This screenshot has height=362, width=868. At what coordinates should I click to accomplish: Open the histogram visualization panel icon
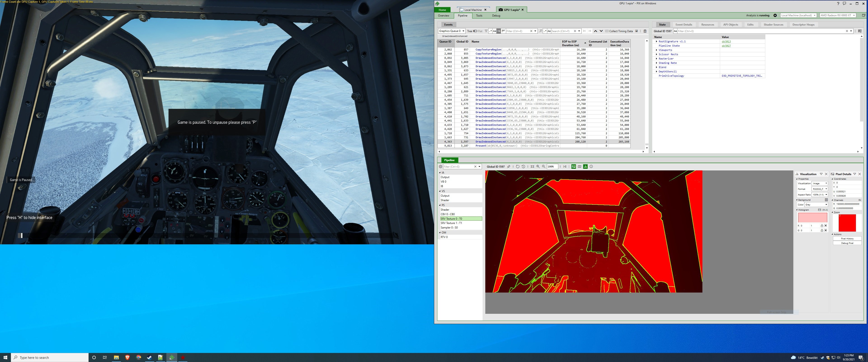[585, 167]
